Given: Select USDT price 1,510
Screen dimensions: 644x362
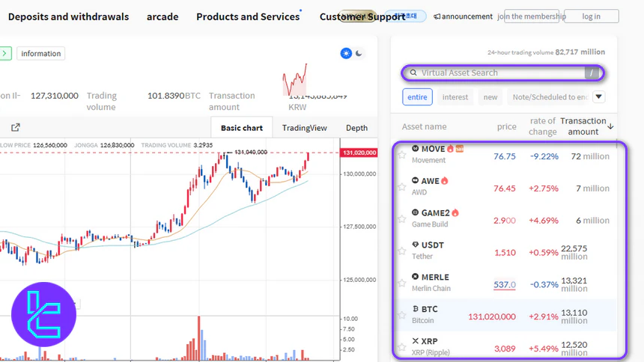Looking at the screenshot, I should pos(505,252).
